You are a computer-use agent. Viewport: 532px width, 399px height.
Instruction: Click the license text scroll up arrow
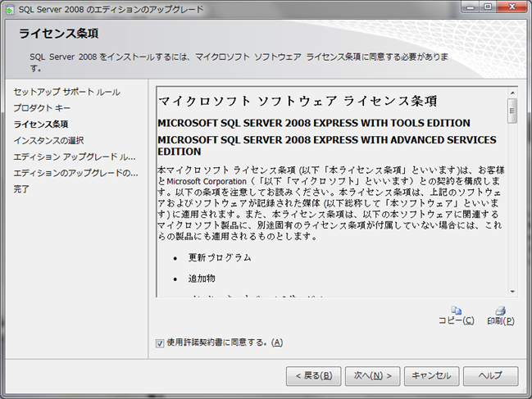[x=512, y=93]
